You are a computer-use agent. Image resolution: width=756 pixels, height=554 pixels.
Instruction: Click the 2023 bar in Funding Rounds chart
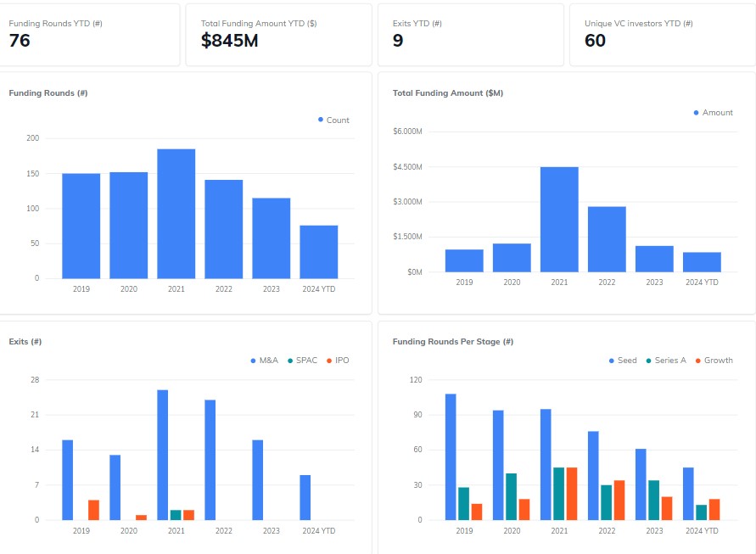[x=272, y=238]
